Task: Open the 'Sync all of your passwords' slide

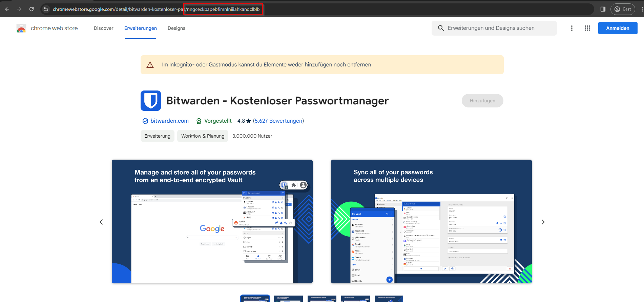Action: 431,221
